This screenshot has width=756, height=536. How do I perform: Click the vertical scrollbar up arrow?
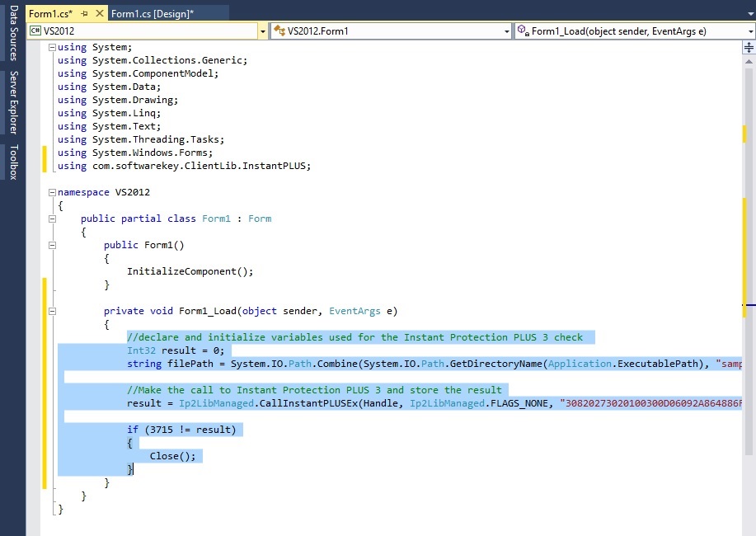click(x=749, y=61)
